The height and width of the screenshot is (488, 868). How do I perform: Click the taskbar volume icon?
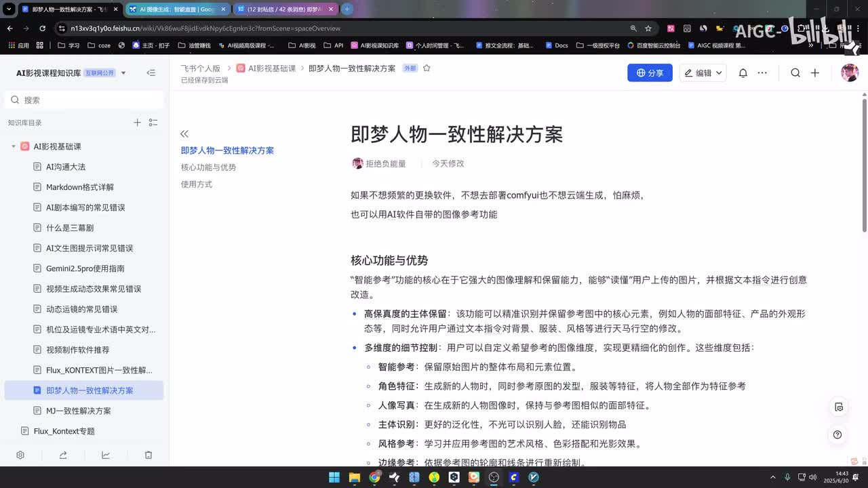[812, 477]
